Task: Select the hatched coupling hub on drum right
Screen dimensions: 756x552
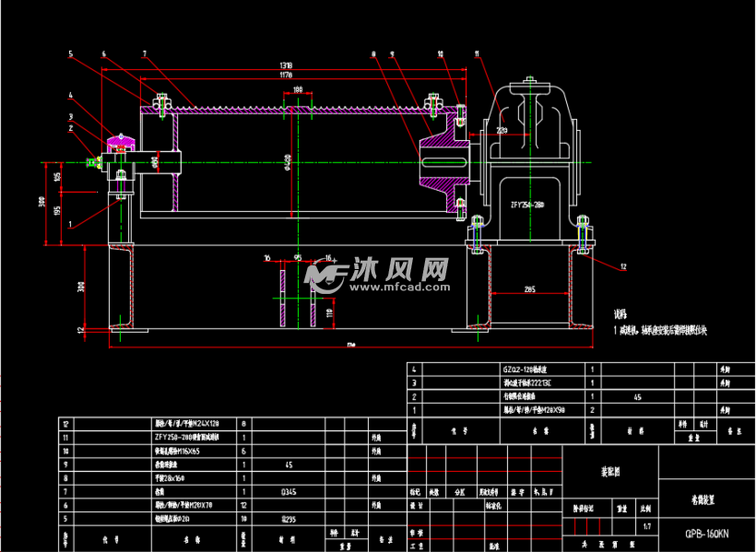Action: click(440, 164)
